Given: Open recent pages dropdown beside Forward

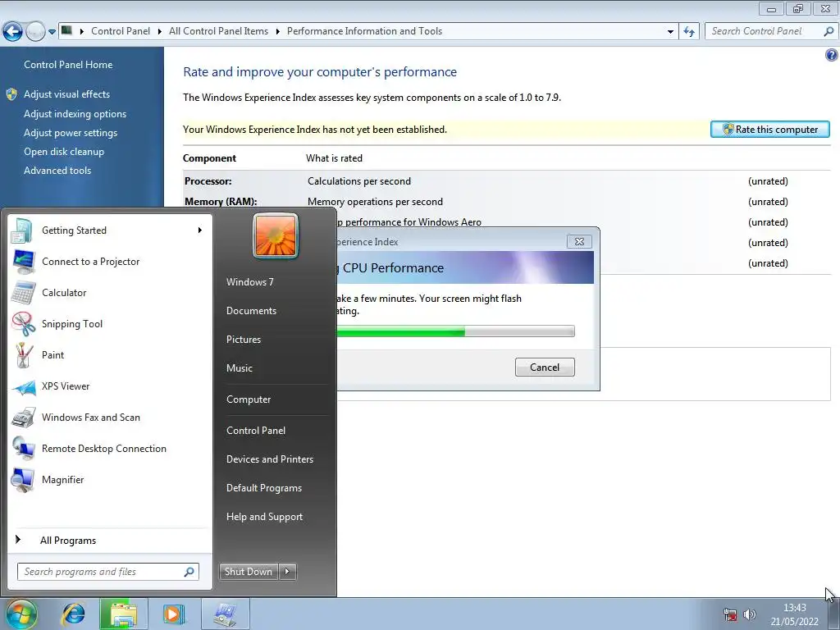Looking at the screenshot, I should [x=52, y=32].
